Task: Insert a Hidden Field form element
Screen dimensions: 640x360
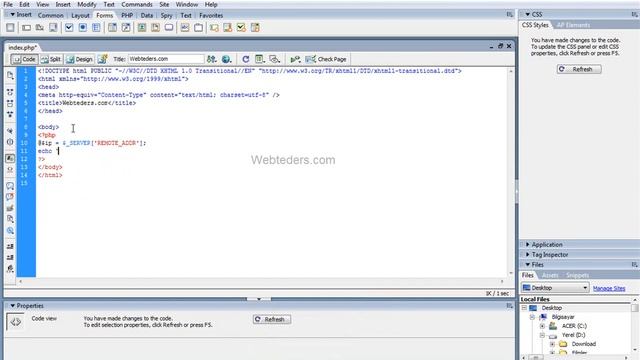Action: point(40,28)
